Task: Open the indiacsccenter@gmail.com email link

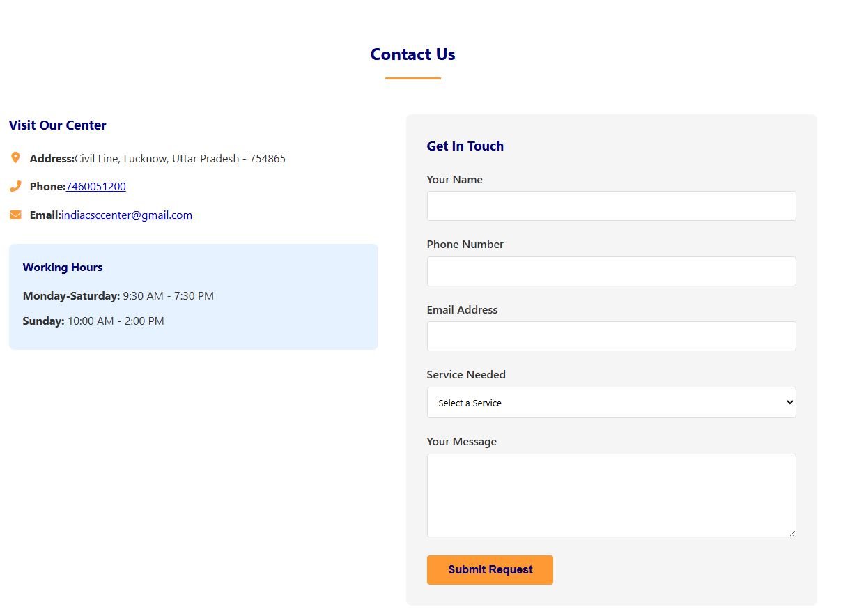Action: tap(127, 215)
